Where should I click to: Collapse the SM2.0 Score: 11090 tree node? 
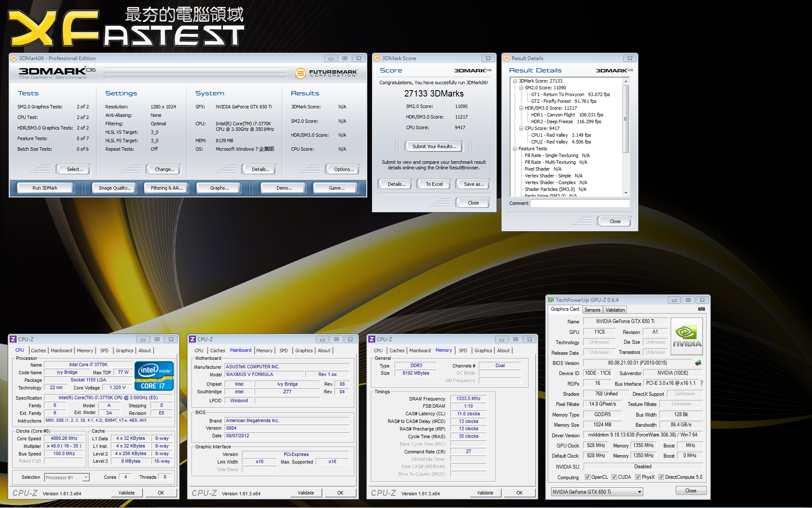pyautogui.click(x=521, y=88)
